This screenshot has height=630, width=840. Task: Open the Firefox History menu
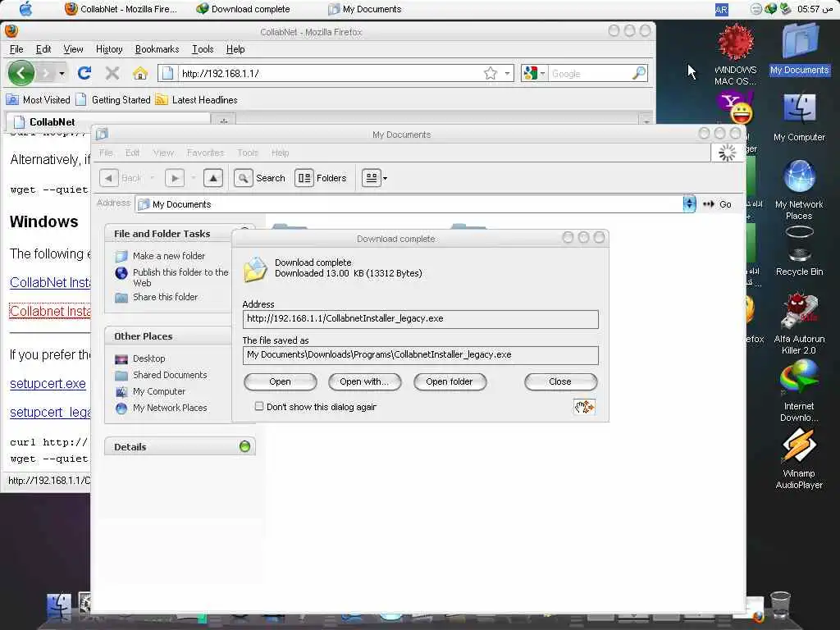[109, 49]
